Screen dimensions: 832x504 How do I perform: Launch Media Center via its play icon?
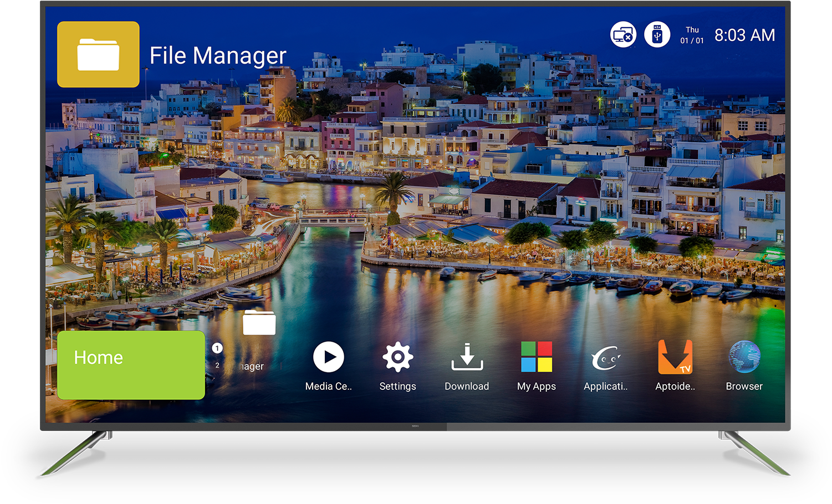(328, 357)
